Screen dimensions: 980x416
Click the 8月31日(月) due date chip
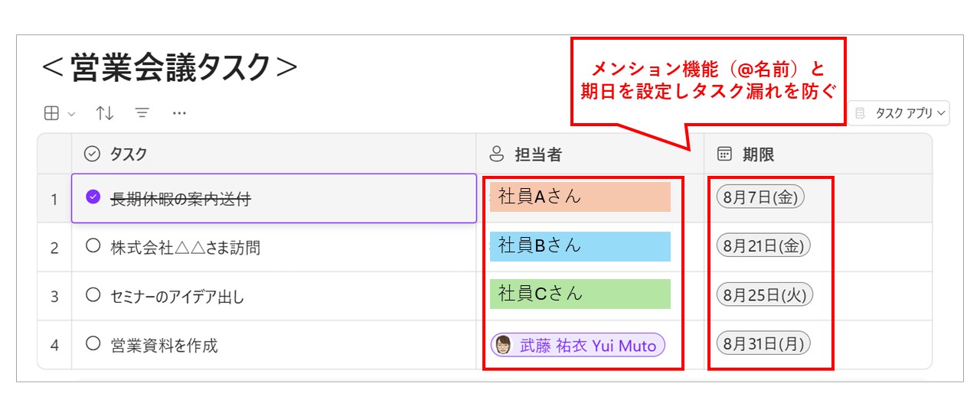coord(763,344)
